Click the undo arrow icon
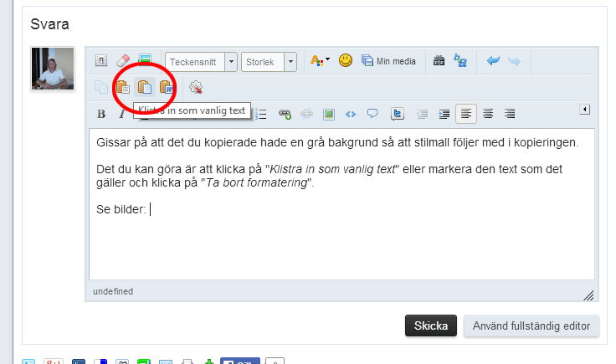This screenshot has height=364, width=616. (493, 61)
